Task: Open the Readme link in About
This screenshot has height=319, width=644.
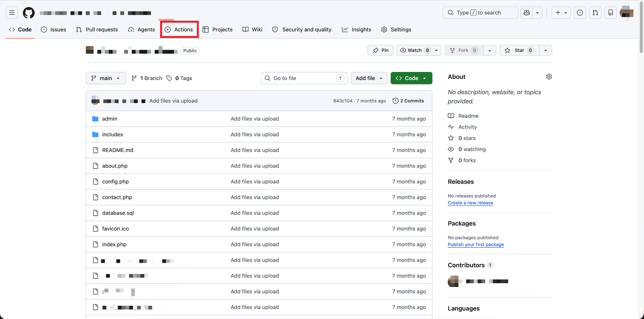Action: (x=463, y=116)
